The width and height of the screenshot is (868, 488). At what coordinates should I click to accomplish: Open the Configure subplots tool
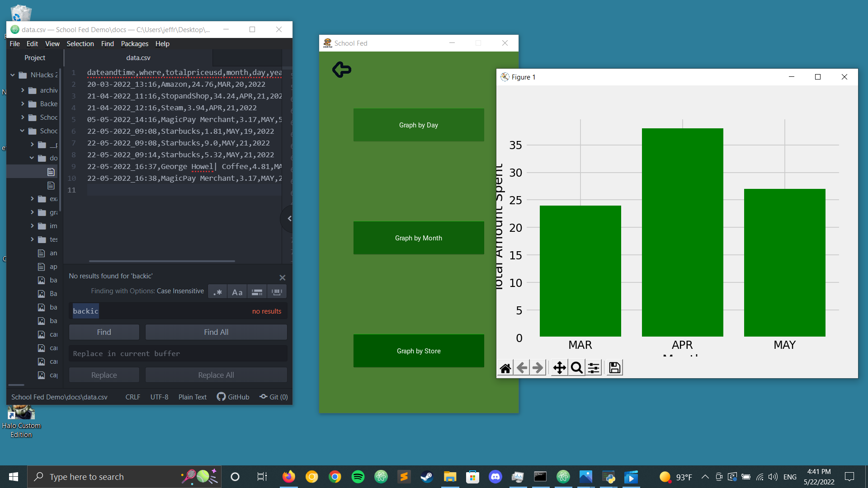[x=594, y=368]
